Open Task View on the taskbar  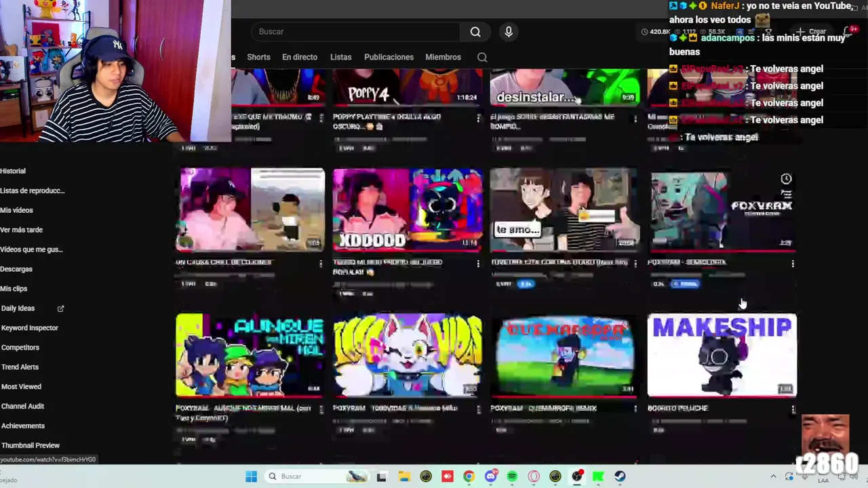tap(382, 476)
